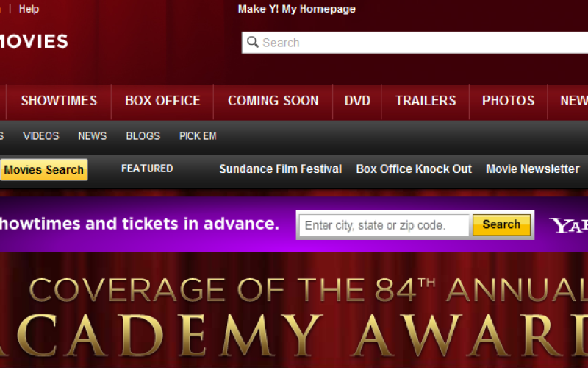Select the Coming Soon tab
The width and height of the screenshot is (588, 368).
pyautogui.click(x=273, y=101)
